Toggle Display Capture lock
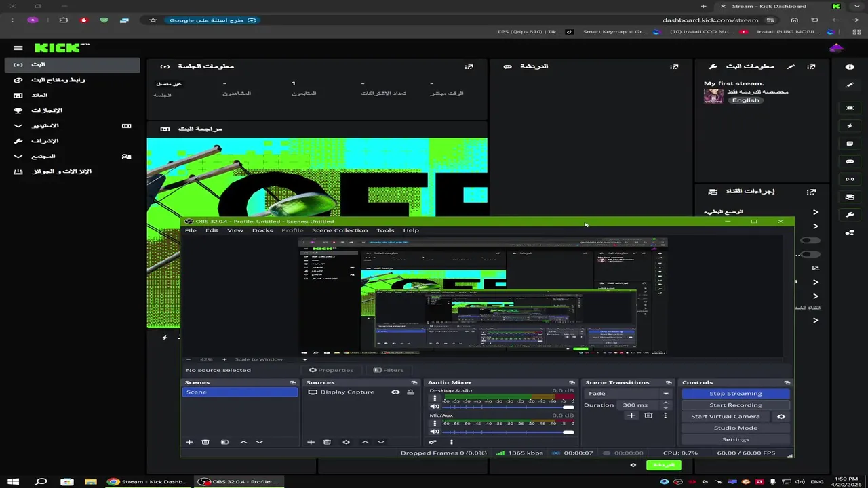 tap(410, 392)
